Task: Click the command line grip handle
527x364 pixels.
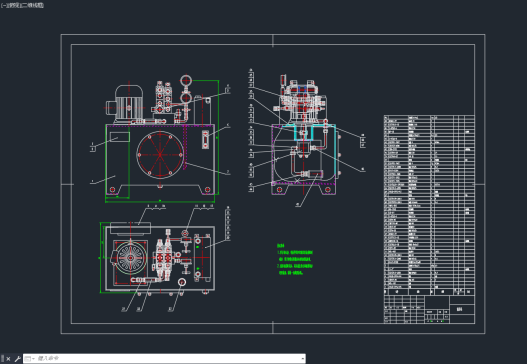Action: click(2, 359)
